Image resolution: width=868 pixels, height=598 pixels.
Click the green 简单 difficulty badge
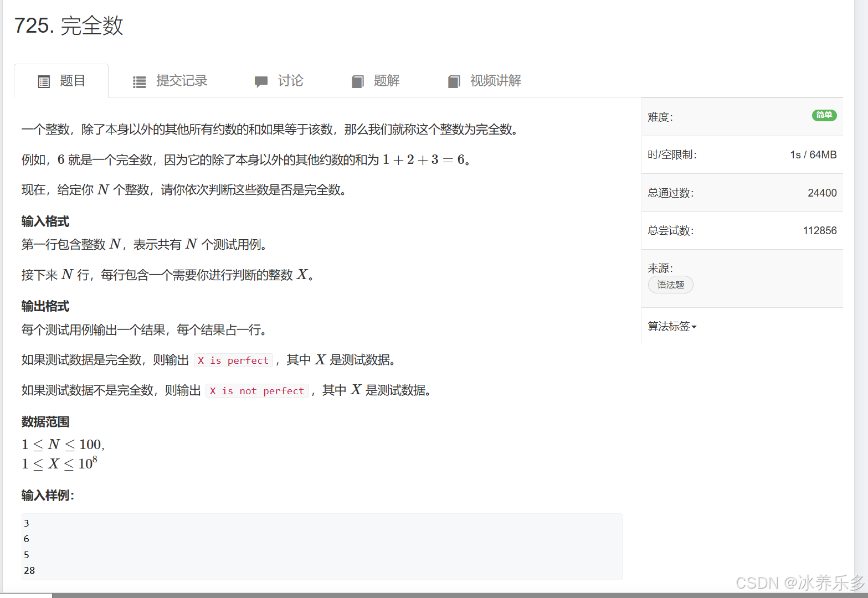824,115
